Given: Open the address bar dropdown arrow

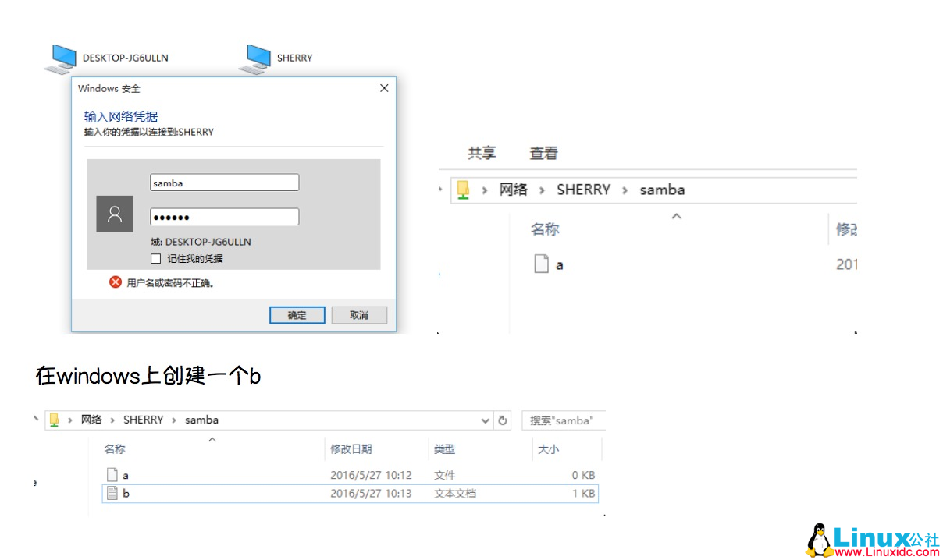Looking at the screenshot, I should 486,420.
